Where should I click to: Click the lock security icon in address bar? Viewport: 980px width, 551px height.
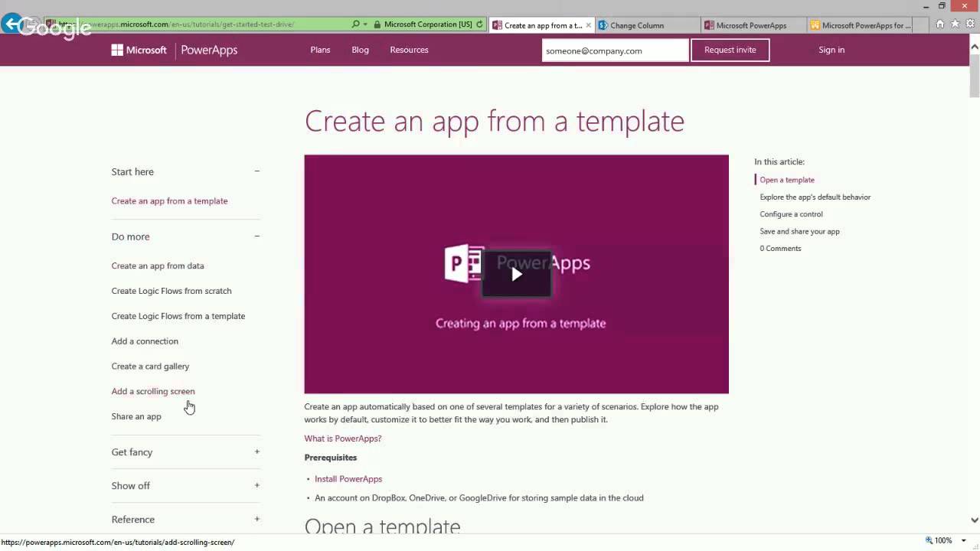point(377,24)
